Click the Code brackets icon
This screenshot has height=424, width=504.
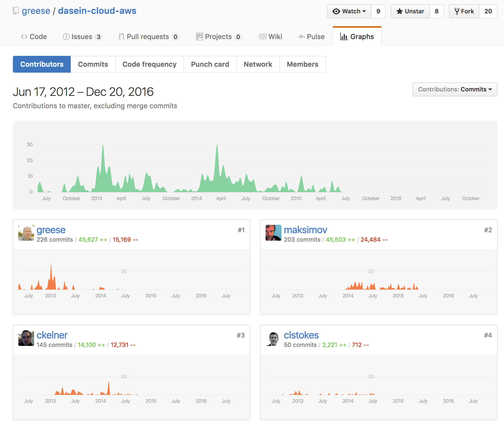pyautogui.click(x=24, y=37)
